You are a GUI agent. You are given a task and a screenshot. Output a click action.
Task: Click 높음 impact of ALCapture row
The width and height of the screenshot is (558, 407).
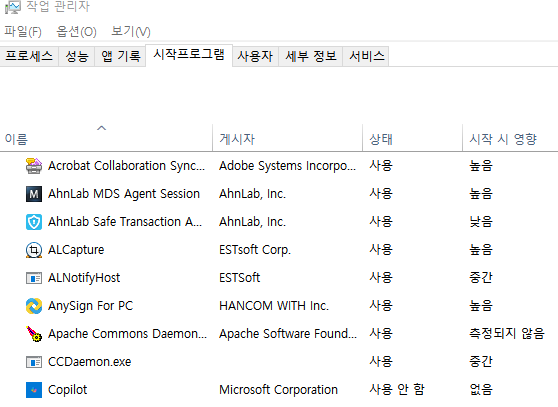(481, 250)
